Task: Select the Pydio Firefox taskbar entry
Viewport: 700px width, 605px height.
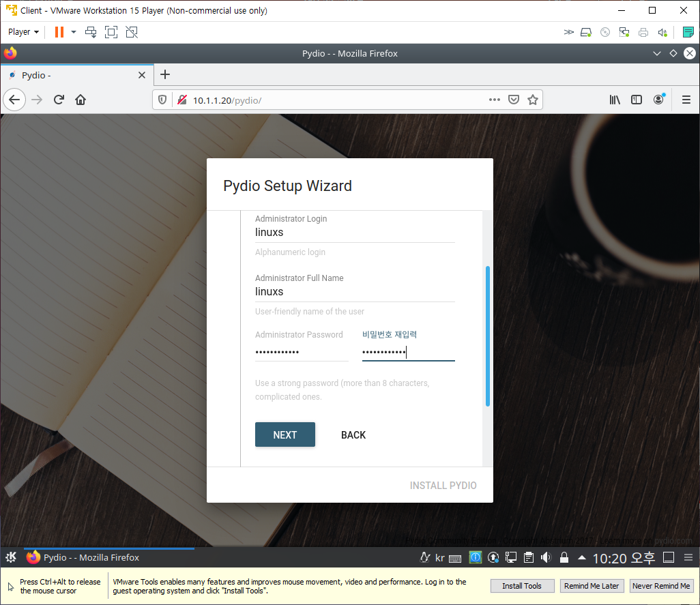Action: 109,557
